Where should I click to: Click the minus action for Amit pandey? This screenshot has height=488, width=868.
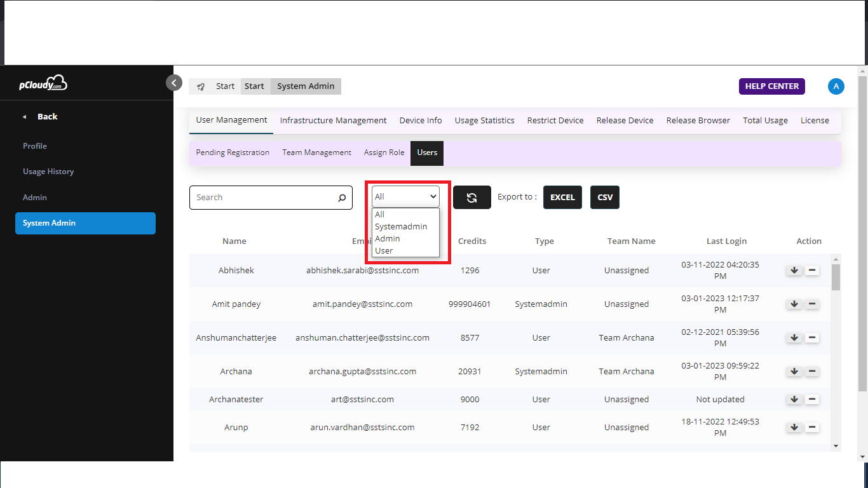(x=812, y=304)
